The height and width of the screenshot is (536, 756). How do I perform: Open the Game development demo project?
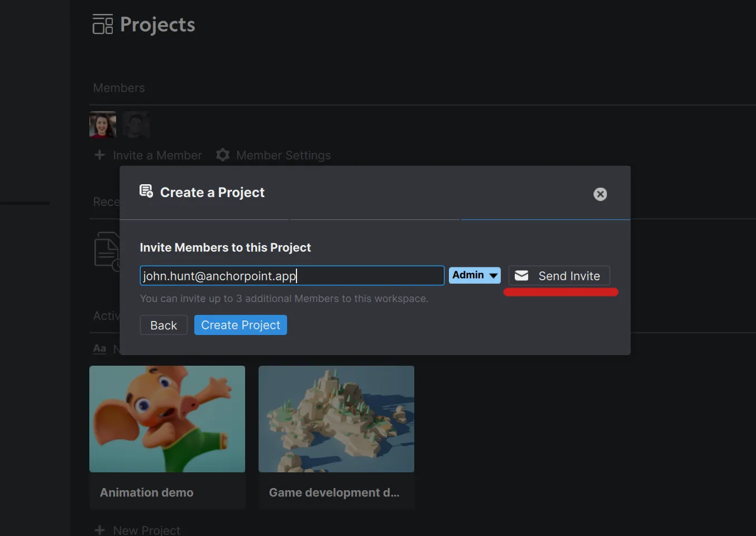click(336, 419)
